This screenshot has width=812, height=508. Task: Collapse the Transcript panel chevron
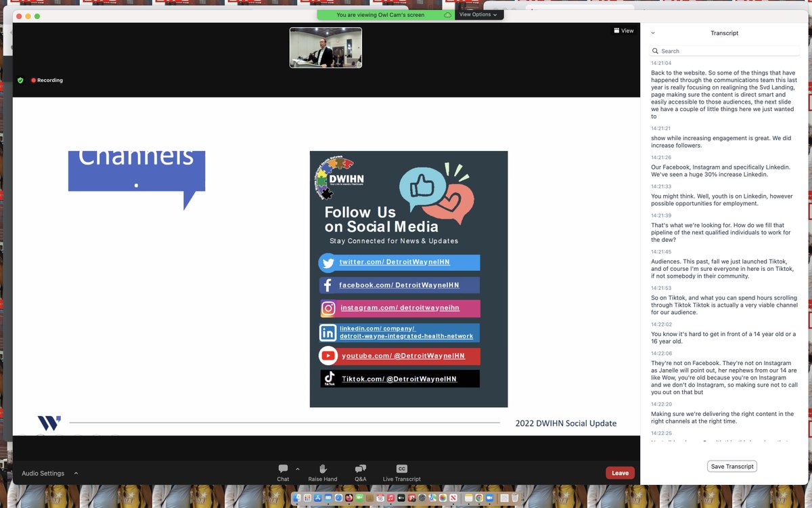click(653, 33)
